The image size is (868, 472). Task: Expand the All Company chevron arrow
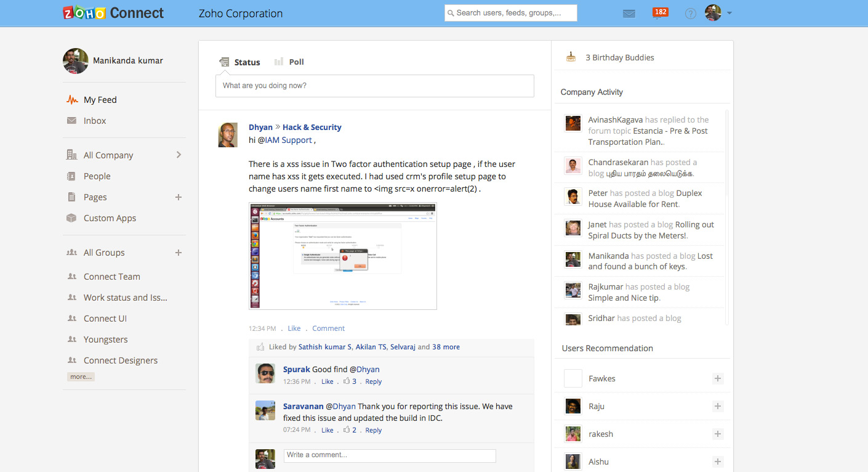click(x=179, y=155)
